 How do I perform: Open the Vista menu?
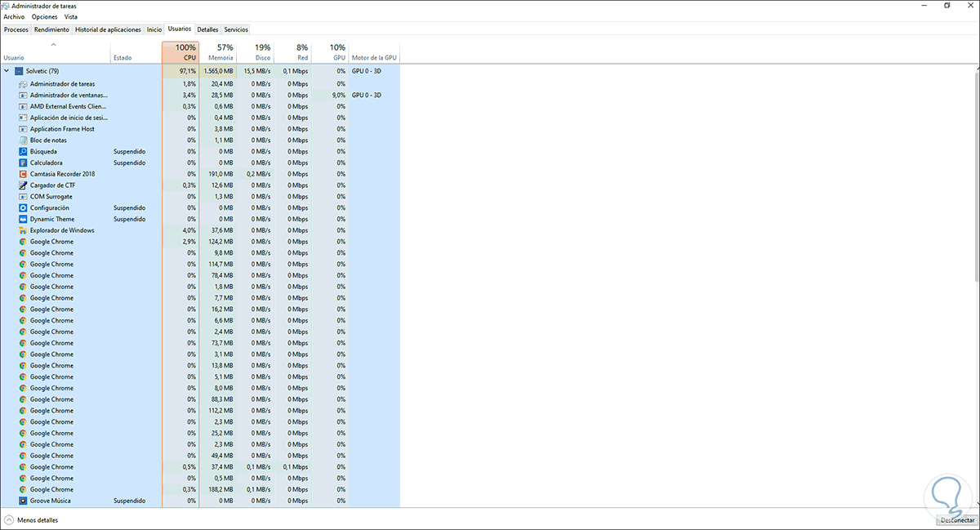click(71, 16)
